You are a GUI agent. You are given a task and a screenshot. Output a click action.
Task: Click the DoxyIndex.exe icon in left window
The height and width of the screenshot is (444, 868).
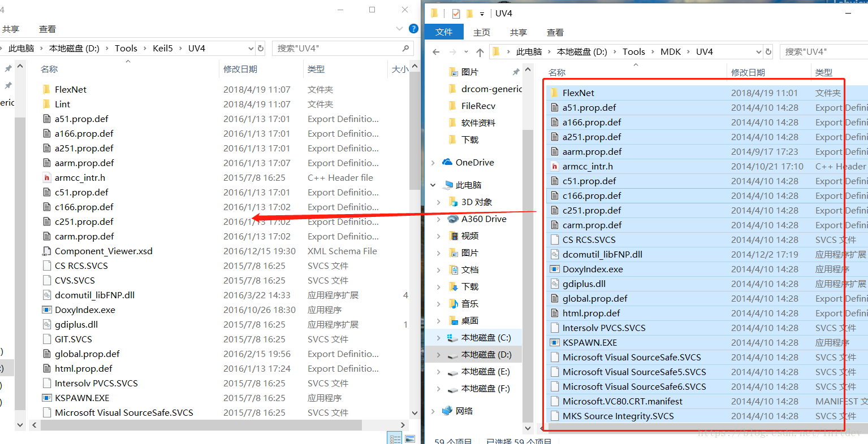47,310
